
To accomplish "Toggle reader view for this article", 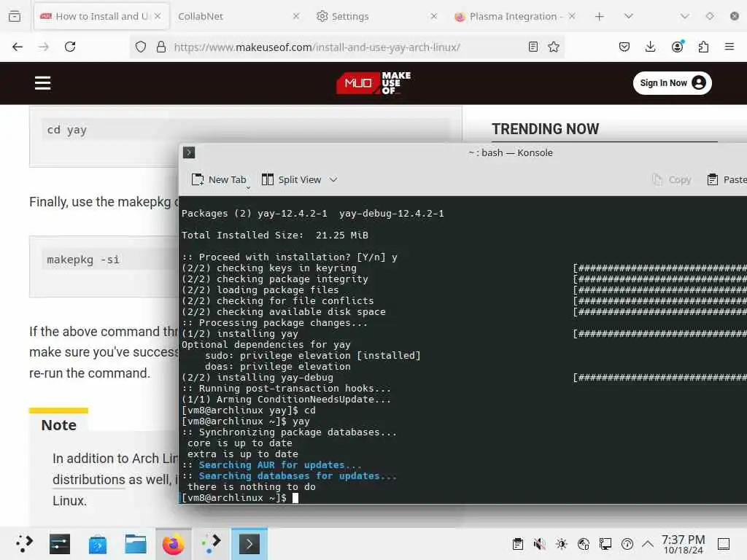I will 533,47.
